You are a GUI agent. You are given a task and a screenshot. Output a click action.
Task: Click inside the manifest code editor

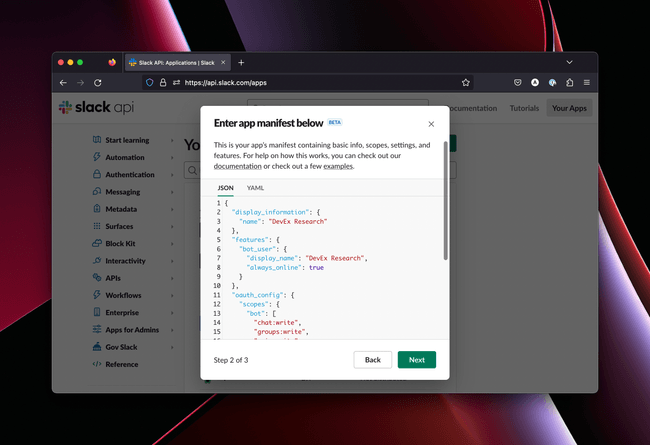point(325,267)
